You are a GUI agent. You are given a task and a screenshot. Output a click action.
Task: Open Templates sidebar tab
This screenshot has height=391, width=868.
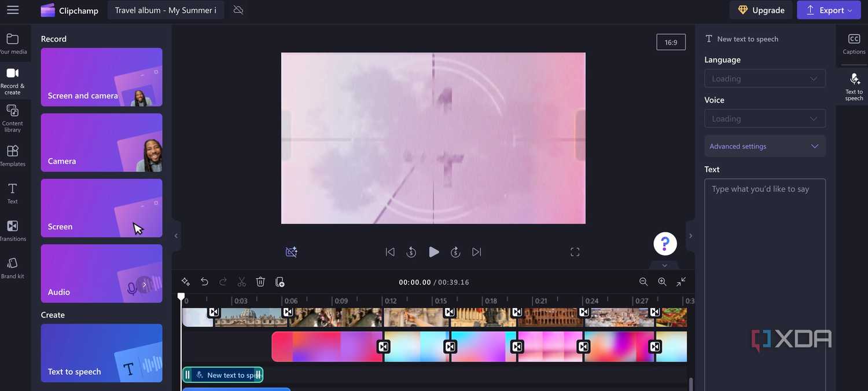[13, 156]
